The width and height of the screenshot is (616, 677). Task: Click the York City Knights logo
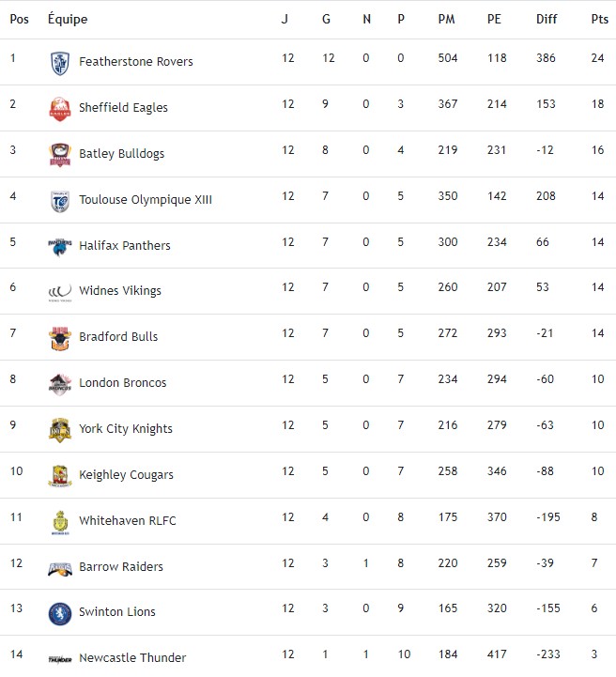60,430
